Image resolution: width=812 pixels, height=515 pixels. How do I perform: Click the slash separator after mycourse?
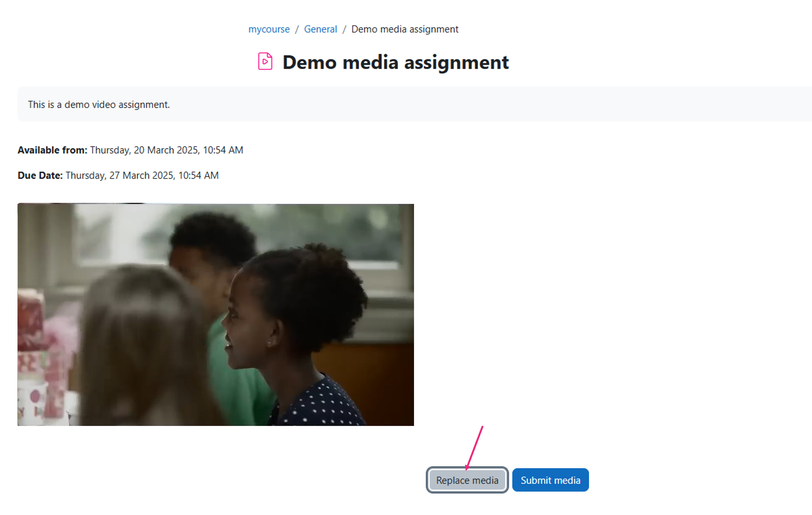(297, 29)
